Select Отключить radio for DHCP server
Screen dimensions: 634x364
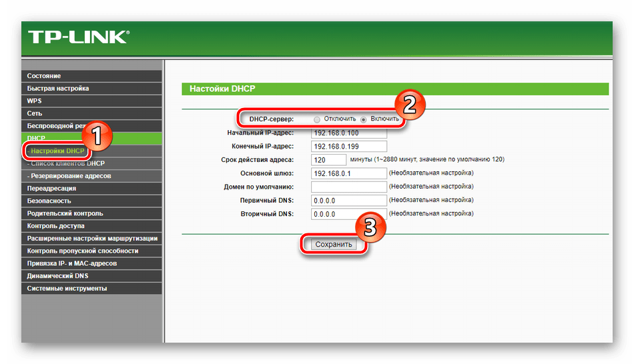[317, 119]
